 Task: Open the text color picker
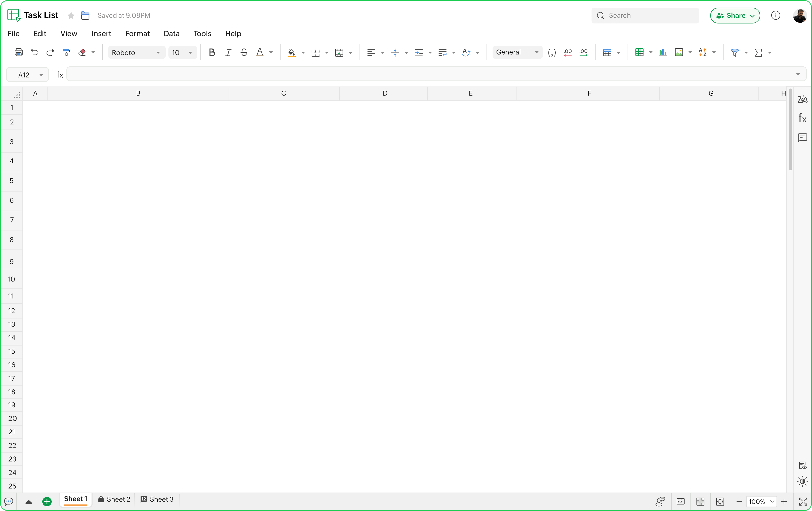click(x=260, y=52)
